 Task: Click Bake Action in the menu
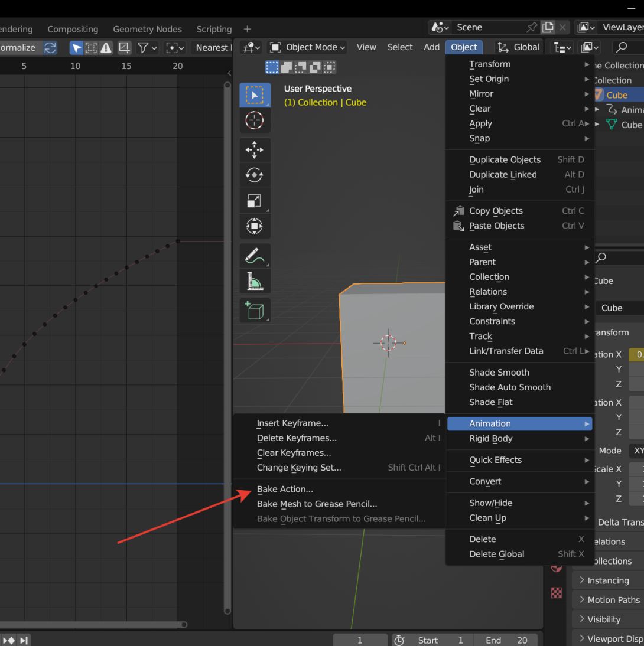pos(285,489)
